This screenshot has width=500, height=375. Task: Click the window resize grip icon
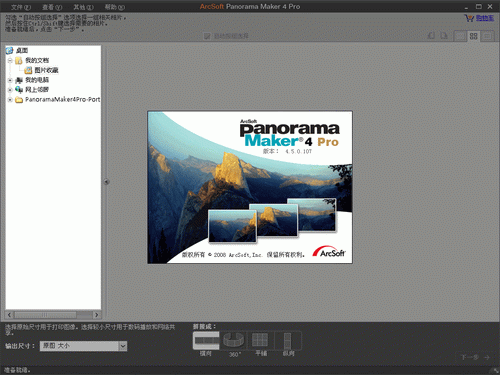(496, 371)
